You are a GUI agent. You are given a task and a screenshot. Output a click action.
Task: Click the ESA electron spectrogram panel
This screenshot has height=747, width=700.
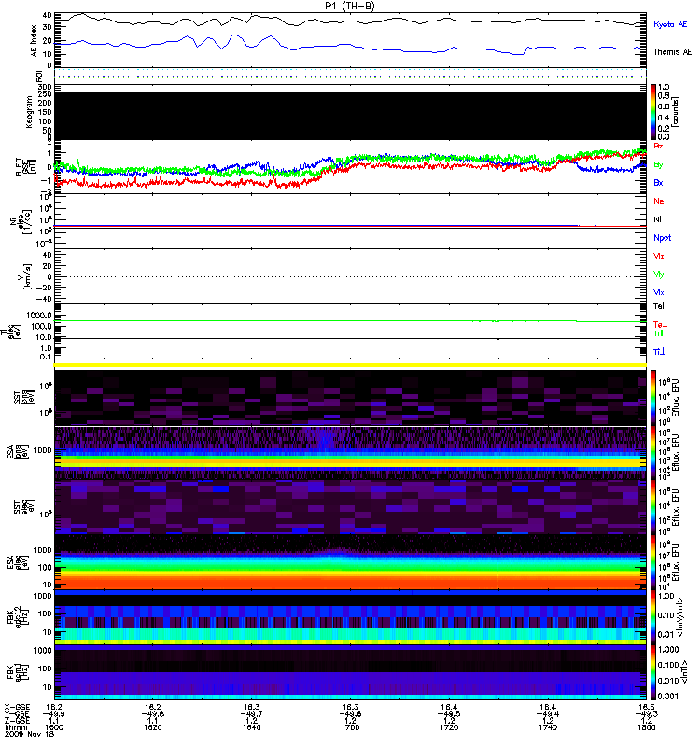(350, 562)
